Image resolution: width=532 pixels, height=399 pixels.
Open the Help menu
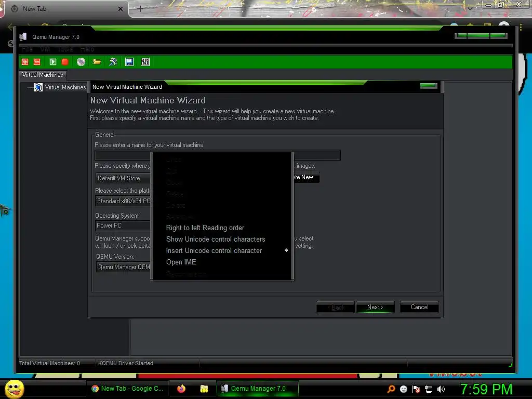click(x=87, y=49)
